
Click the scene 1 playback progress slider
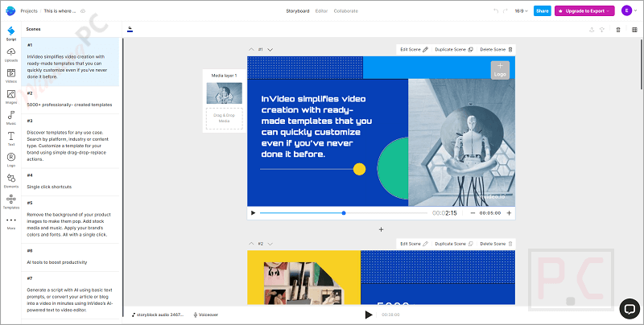pos(344,213)
